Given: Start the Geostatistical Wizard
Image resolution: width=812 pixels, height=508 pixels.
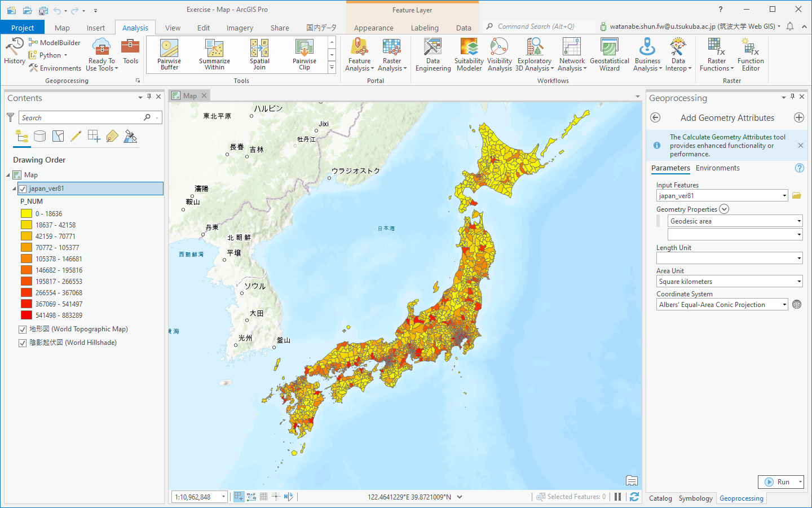Looking at the screenshot, I should pos(610,55).
